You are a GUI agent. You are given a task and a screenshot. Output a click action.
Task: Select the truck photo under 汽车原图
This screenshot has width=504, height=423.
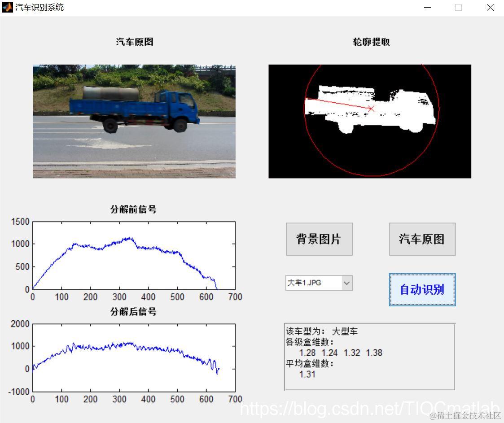click(x=134, y=121)
